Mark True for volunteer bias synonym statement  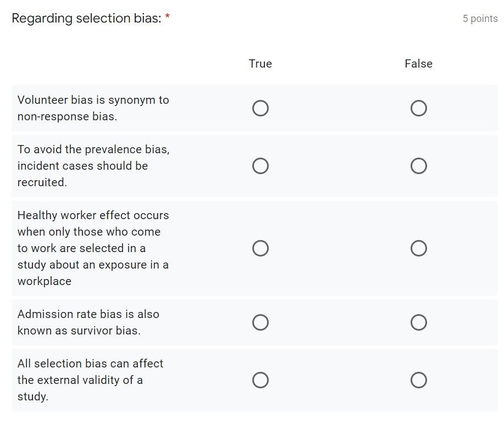click(261, 108)
